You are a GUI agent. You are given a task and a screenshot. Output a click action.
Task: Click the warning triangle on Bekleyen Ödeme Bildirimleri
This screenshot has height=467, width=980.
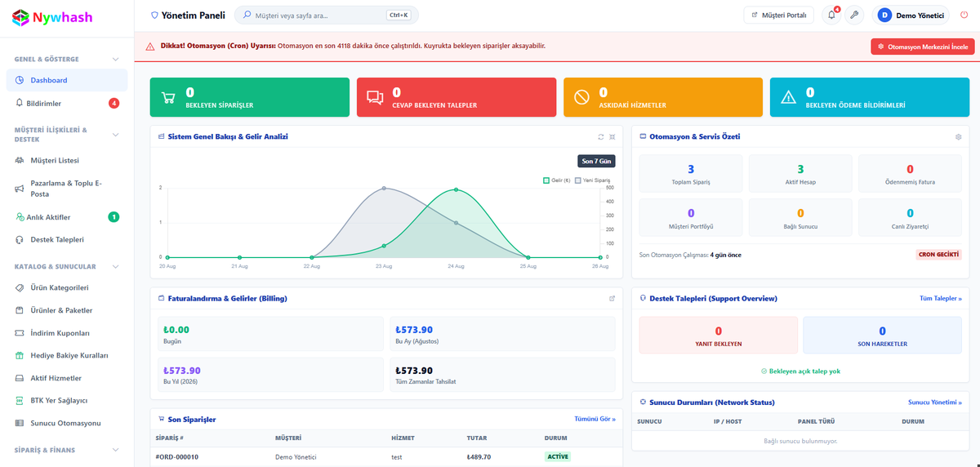click(x=788, y=98)
